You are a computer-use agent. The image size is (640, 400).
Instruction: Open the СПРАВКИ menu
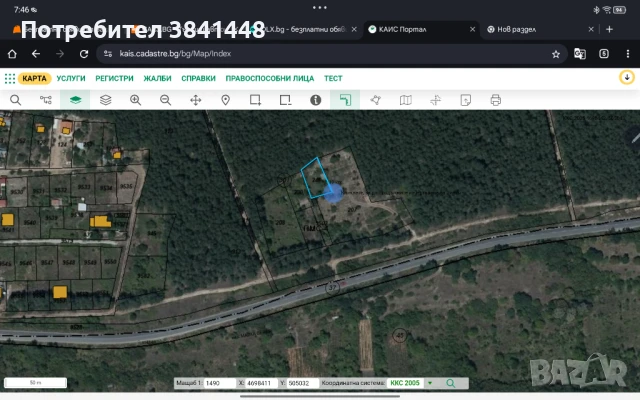click(198, 78)
